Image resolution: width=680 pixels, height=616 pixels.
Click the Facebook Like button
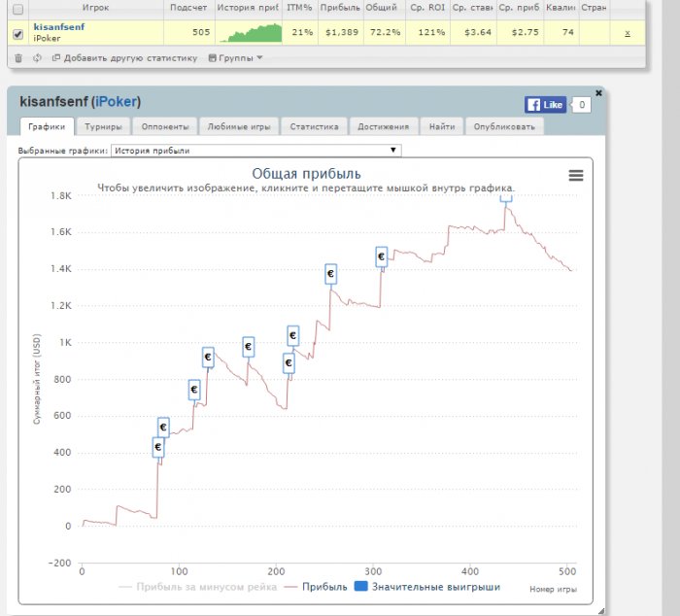tap(545, 105)
